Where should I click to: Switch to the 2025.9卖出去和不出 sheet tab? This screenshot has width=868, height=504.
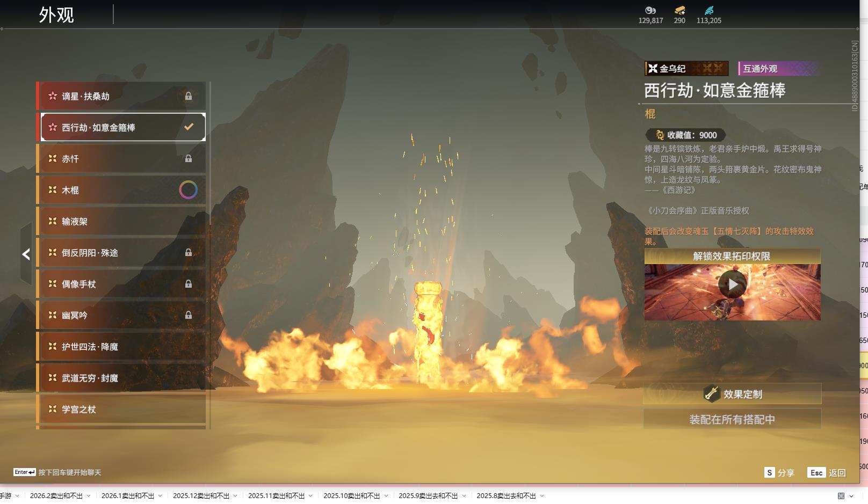[428, 495]
